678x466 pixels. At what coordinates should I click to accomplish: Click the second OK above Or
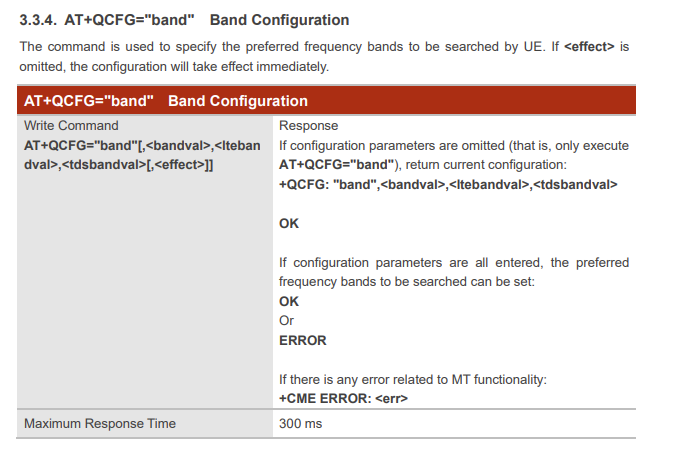(x=289, y=301)
